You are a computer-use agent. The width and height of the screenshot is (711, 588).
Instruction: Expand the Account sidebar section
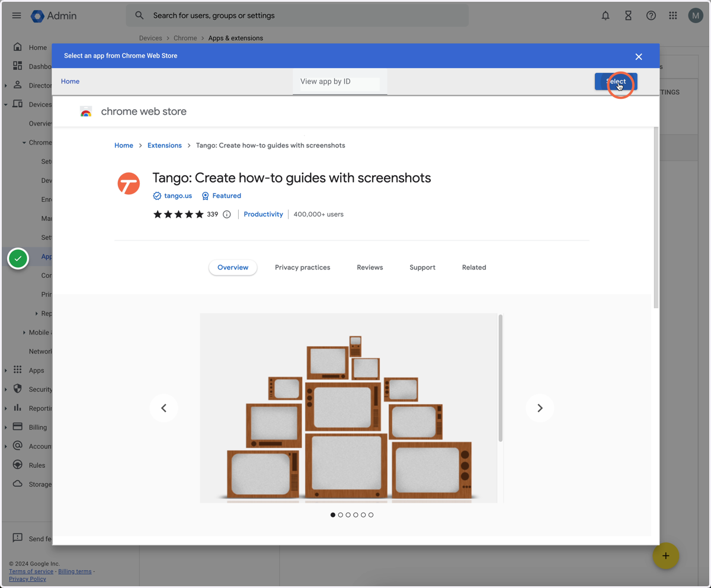point(6,446)
